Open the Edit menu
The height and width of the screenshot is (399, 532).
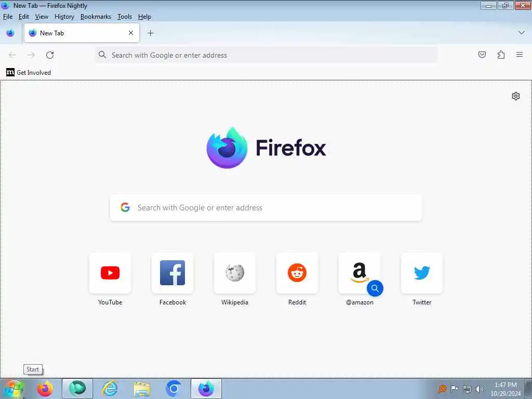[24, 17]
